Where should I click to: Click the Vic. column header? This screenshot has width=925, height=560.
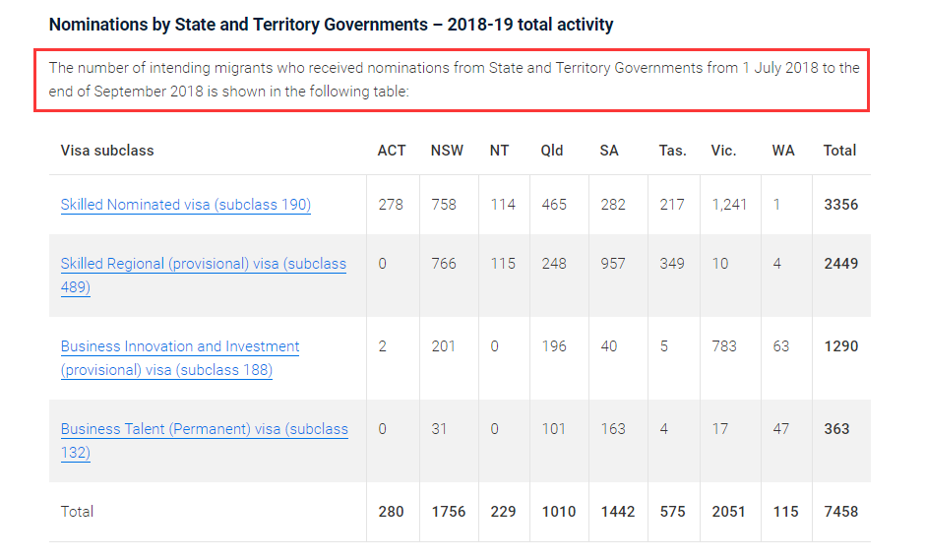click(x=723, y=151)
